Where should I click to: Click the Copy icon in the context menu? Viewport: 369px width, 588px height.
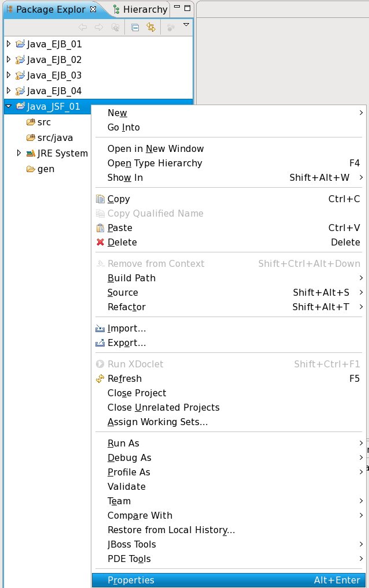click(x=100, y=199)
